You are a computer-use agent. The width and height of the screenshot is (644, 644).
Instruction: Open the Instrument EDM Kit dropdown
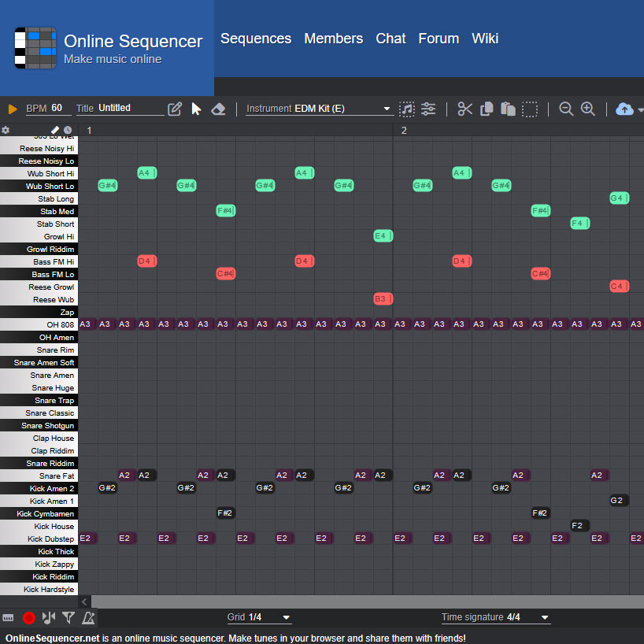(x=319, y=109)
